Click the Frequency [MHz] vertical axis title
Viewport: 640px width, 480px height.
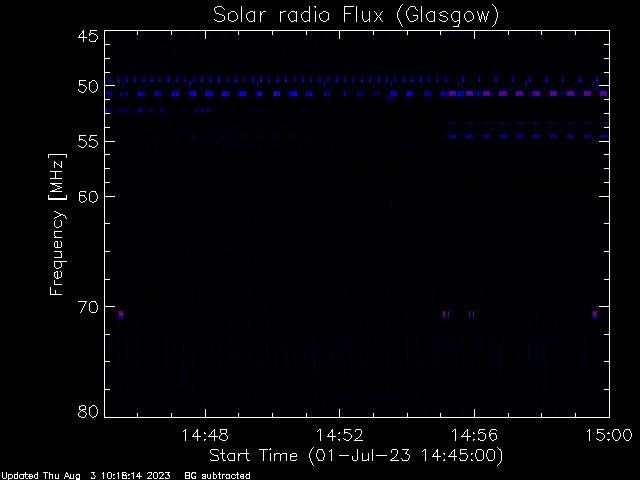pos(57,224)
